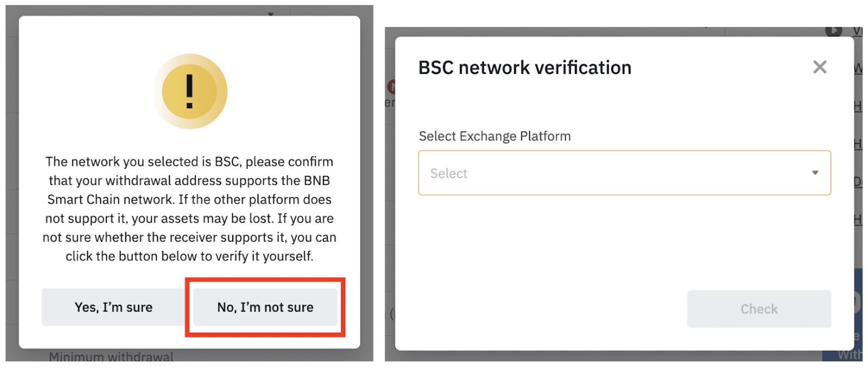Open the underlined D link behind the dialog
The image size is (868, 368).
coord(858,182)
